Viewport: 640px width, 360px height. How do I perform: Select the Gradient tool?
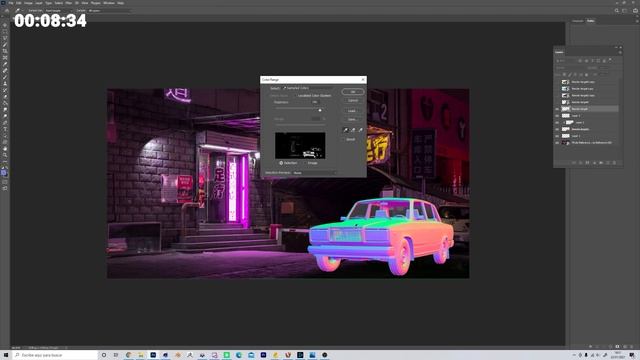pyautogui.click(x=5, y=103)
